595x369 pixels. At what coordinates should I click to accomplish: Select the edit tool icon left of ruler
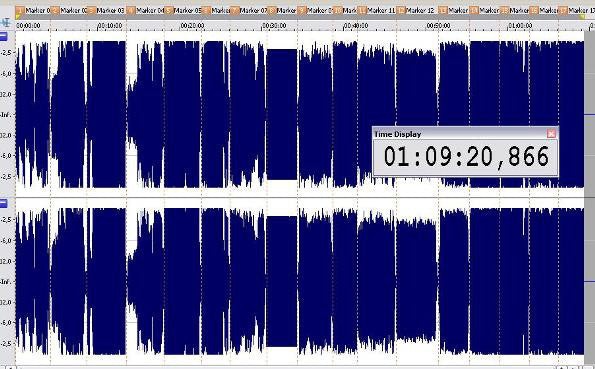[x=5, y=23]
